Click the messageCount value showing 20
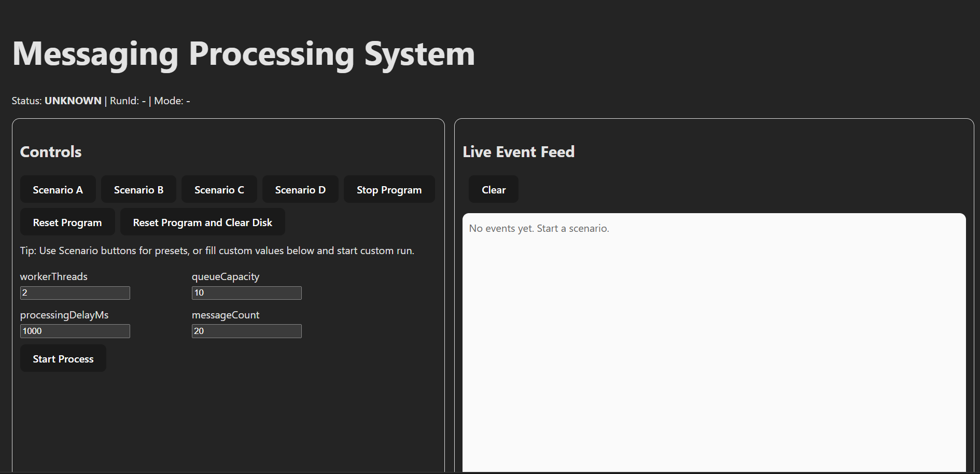The width and height of the screenshot is (980, 474). [246, 331]
